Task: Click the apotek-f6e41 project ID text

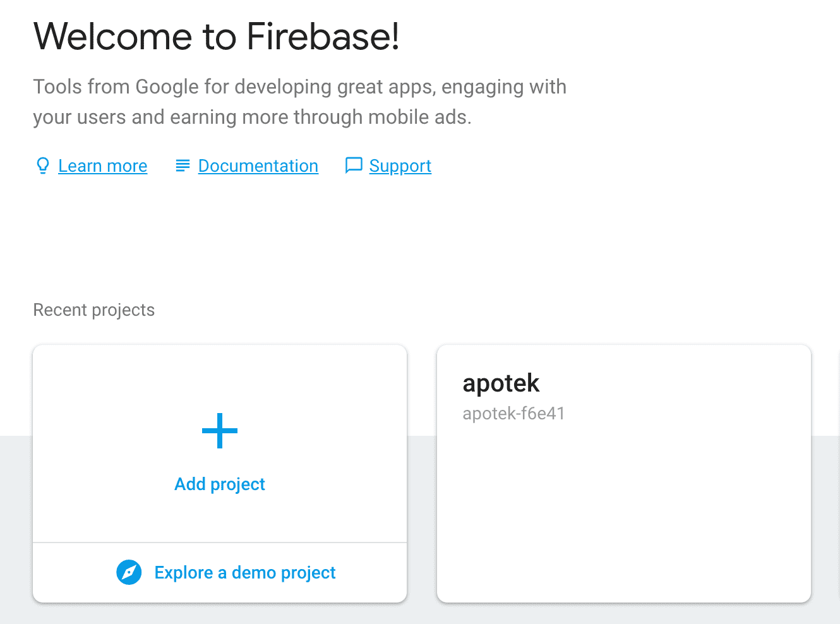Action: 513,414
